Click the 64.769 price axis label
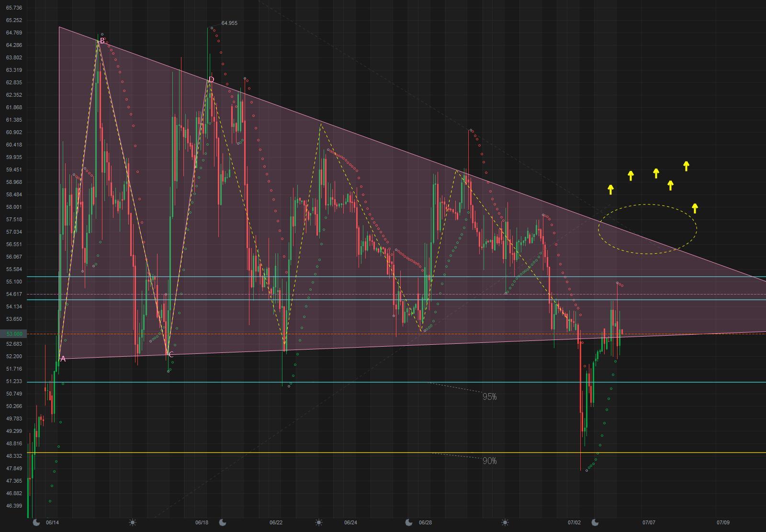 click(14, 33)
